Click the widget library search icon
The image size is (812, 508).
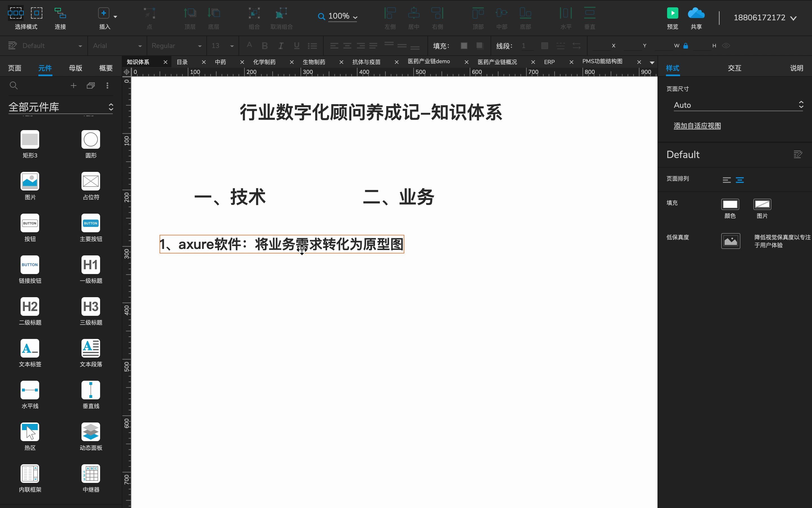14,86
